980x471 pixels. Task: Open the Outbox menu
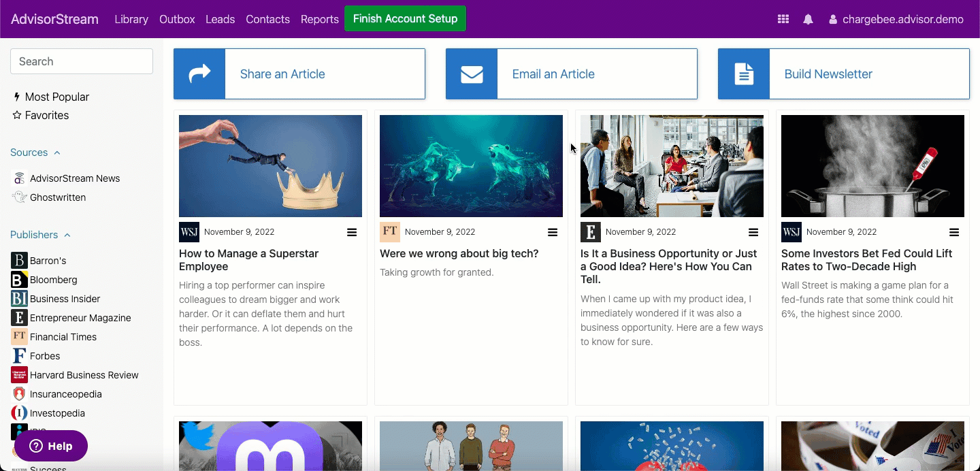(177, 20)
